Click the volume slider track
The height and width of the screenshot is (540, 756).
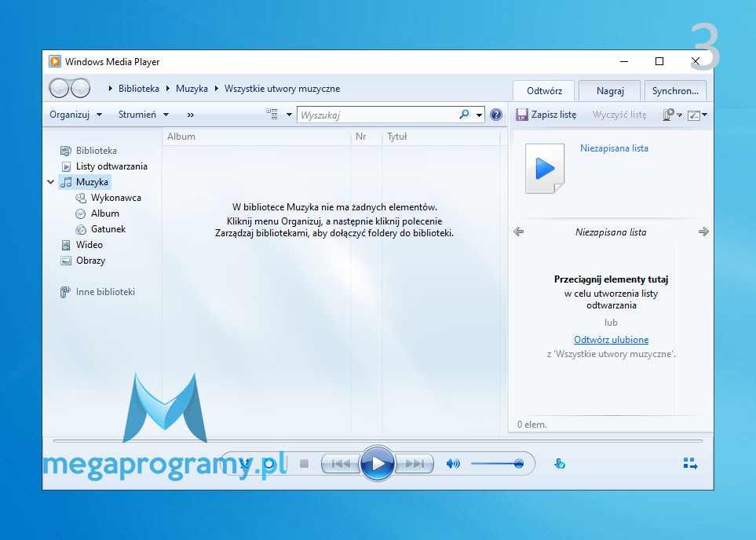497,464
